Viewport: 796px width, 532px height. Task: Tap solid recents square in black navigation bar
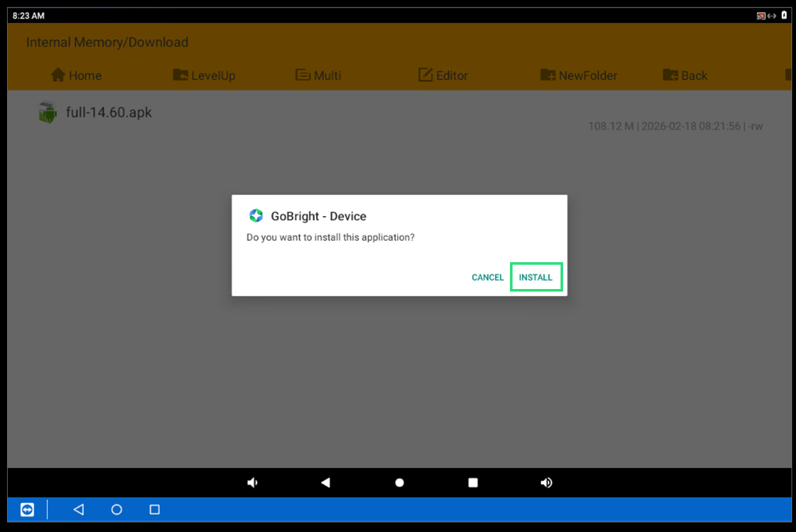(473, 483)
